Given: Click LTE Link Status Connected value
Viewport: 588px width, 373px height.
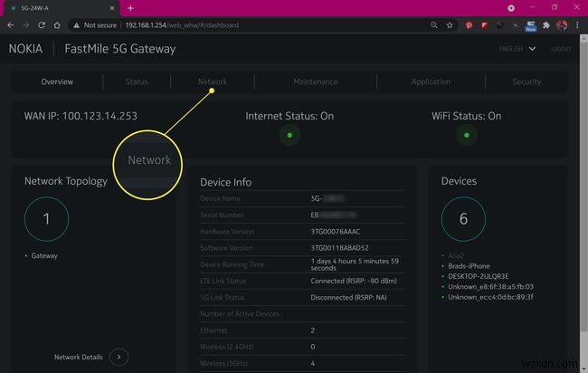Looking at the screenshot, I should (x=353, y=281).
